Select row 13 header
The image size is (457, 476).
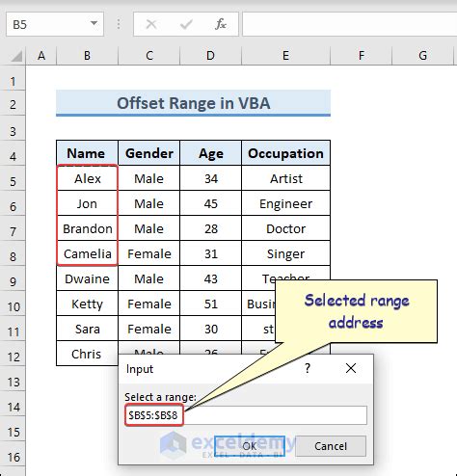(x=13, y=379)
